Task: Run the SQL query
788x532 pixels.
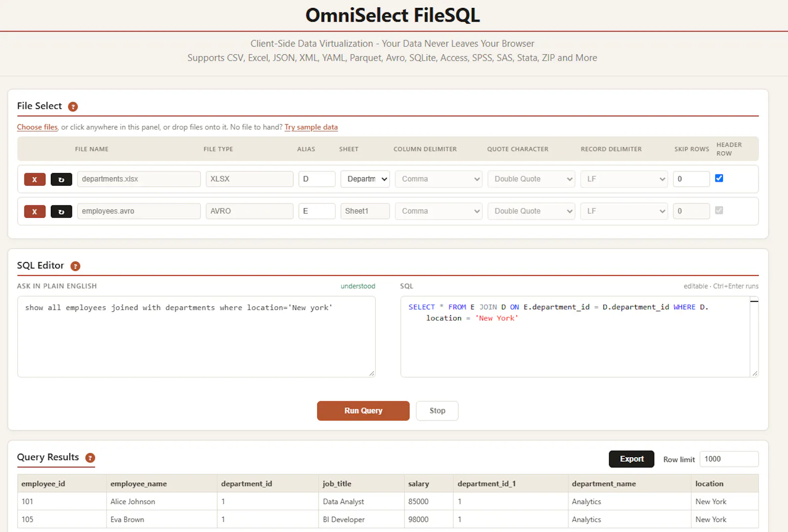Action: [363, 411]
